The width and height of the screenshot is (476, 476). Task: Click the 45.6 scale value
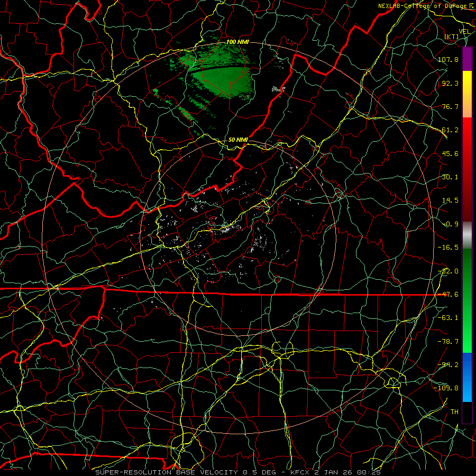coord(450,153)
